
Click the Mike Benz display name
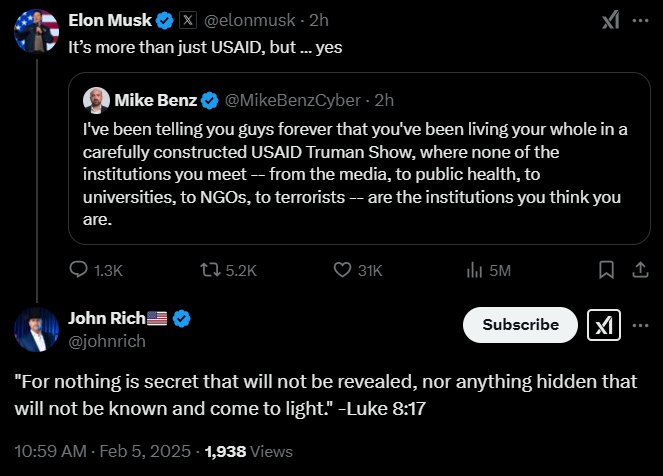point(156,100)
